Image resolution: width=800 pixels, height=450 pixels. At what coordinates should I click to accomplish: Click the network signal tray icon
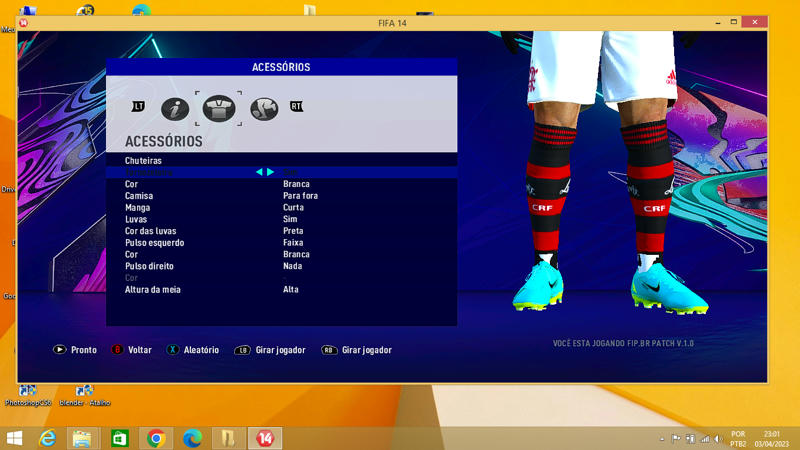pos(705,439)
